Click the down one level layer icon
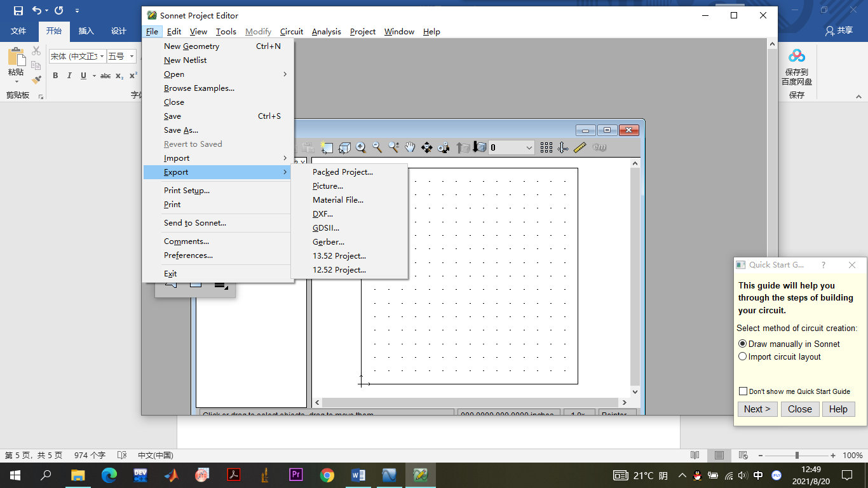The height and width of the screenshot is (488, 868). click(x=479, y=147)
